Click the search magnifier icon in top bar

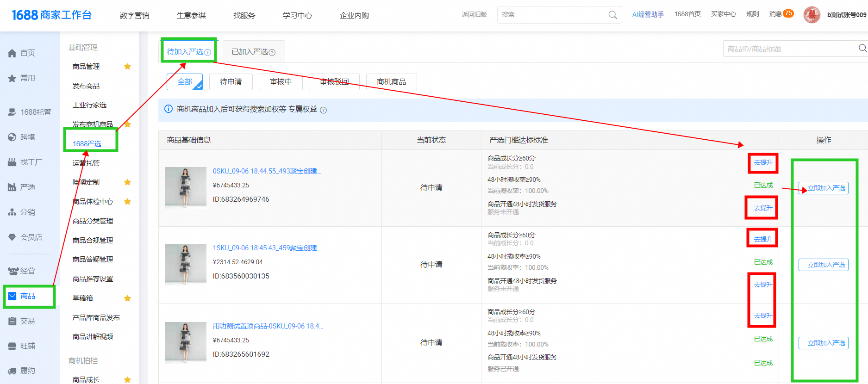(x=612, y=15)
